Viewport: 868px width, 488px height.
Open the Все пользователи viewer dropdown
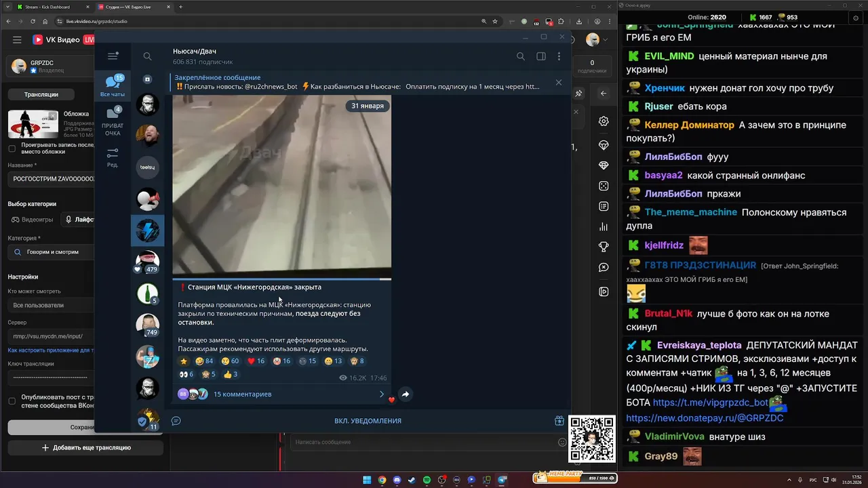[52, 305]
